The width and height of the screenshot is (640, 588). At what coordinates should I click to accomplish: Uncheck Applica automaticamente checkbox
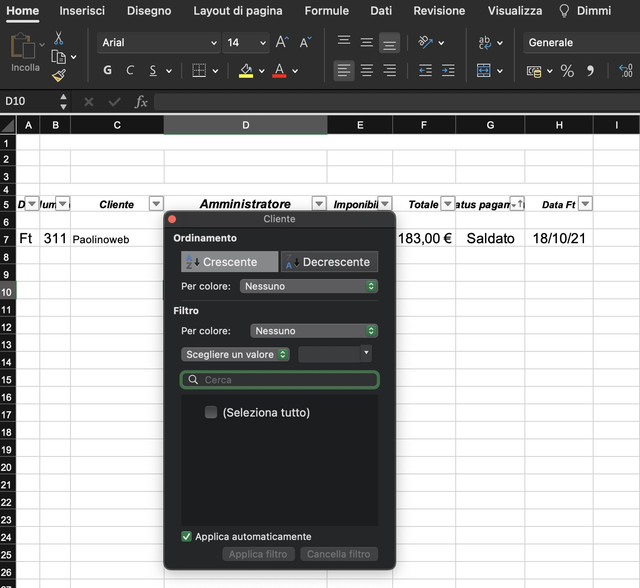point(187,536)
